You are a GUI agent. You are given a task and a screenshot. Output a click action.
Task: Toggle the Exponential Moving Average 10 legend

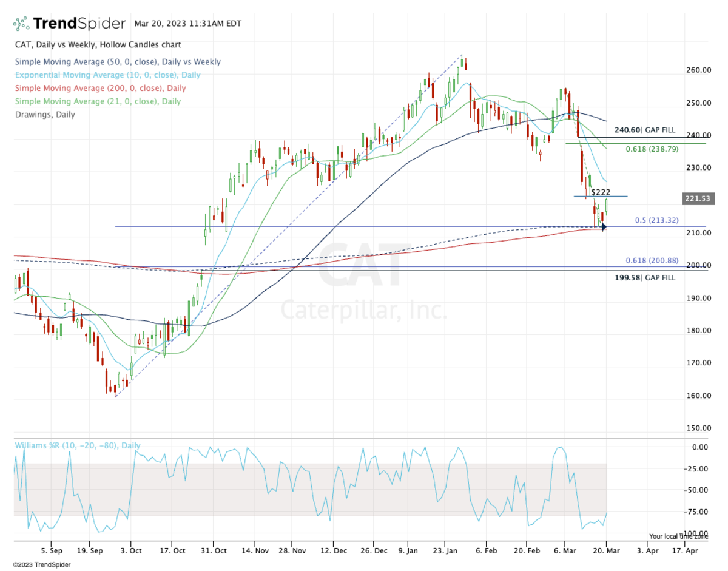107,75
